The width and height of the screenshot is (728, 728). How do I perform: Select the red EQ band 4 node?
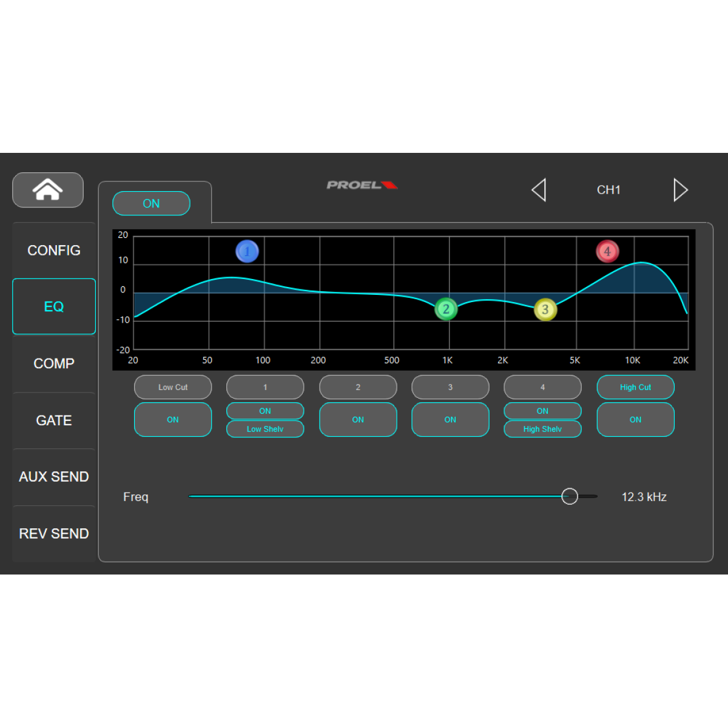point(607,251)
